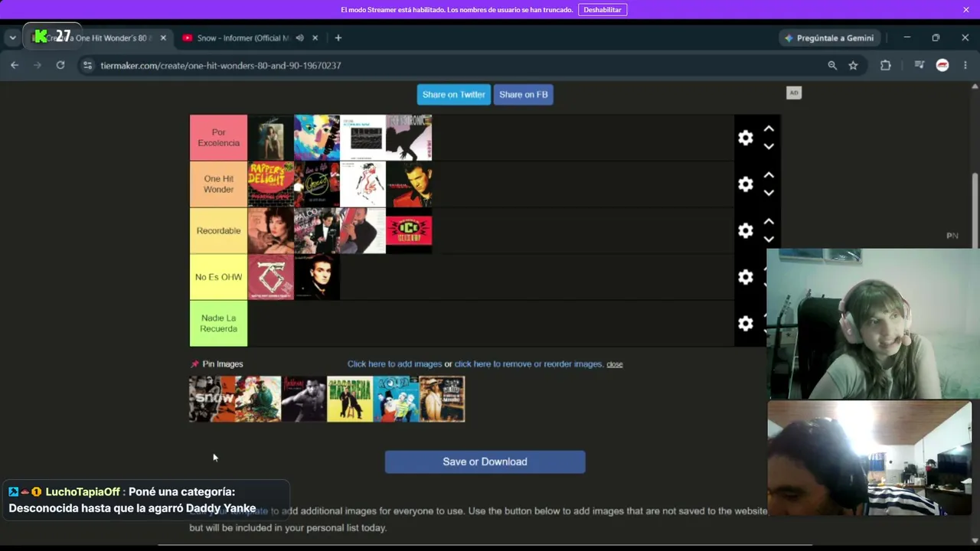
Task: Select the yellow Recordable tier label
Action: pos(218,230)
